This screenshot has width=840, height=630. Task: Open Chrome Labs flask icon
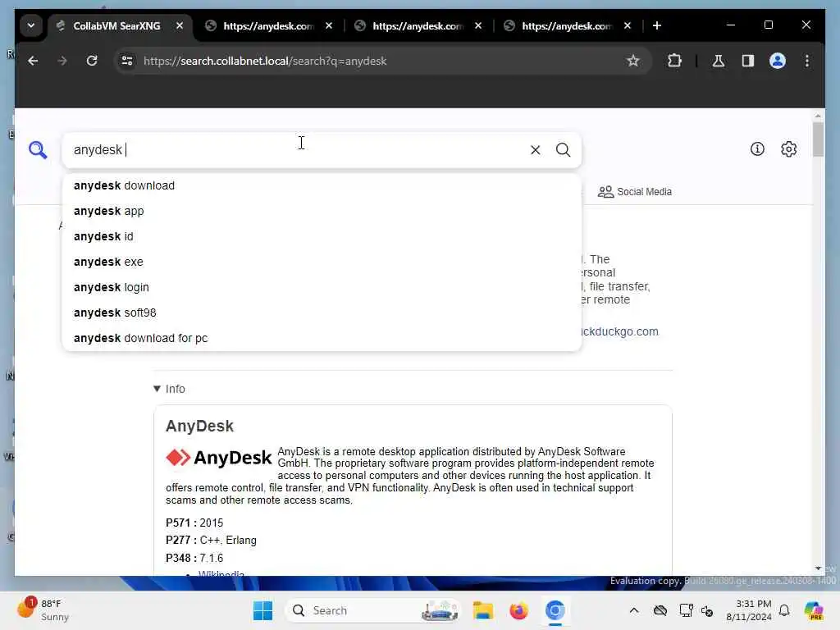click(x=719, y=61)
